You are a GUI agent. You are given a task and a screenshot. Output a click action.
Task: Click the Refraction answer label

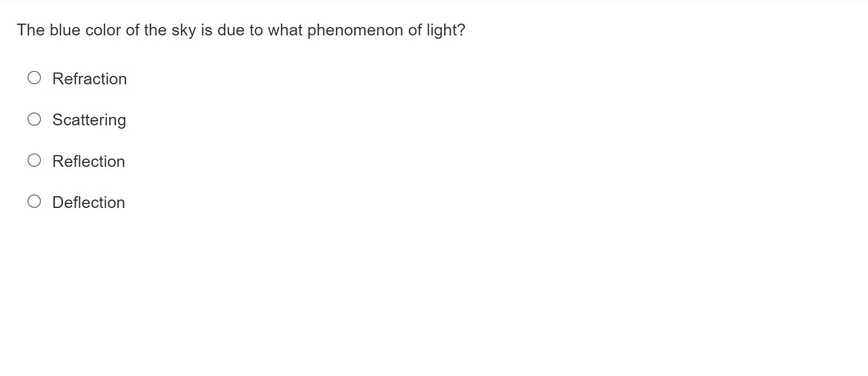coord(89,79)
